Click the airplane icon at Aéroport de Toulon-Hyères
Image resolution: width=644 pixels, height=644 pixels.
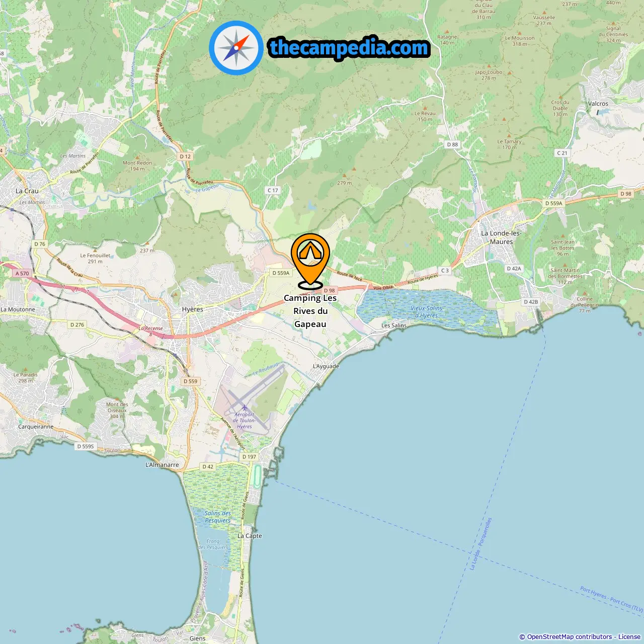pos(244,408)
